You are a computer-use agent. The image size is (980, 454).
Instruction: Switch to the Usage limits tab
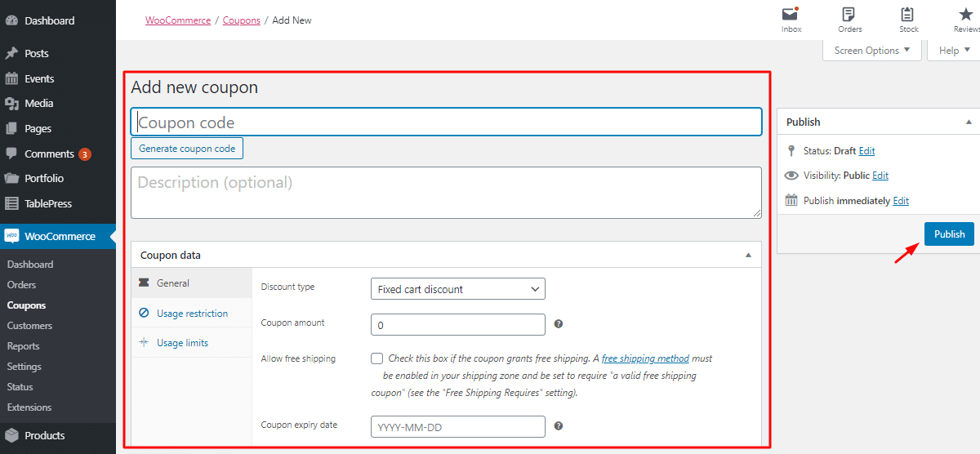coord(182,343)
